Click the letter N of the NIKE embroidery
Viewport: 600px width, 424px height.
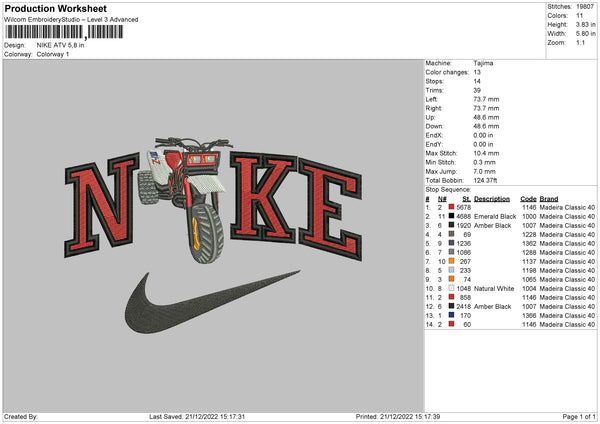pyautogui.click(x=102, y=205)
